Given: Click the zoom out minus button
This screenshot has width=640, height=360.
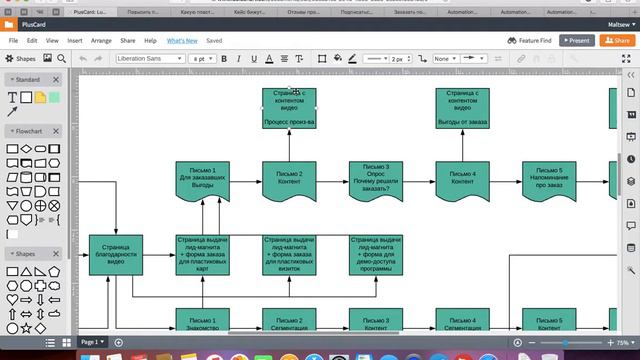Looking at the screenshot, I should point(531,343).
